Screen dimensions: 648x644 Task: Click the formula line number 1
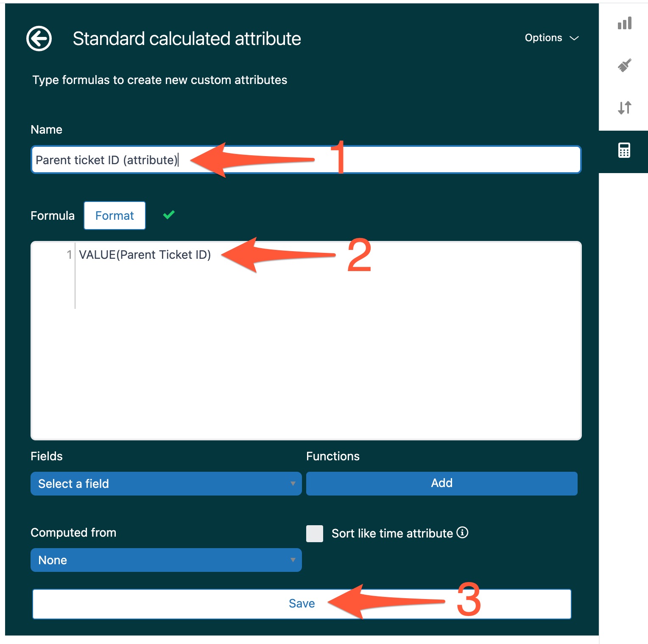pyautogui.click(x=69, y=255)
